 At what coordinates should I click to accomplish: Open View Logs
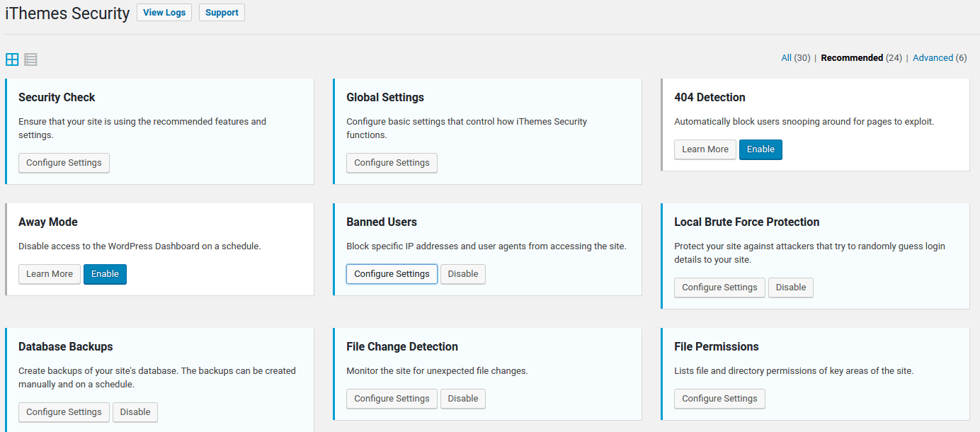[164, 13]
